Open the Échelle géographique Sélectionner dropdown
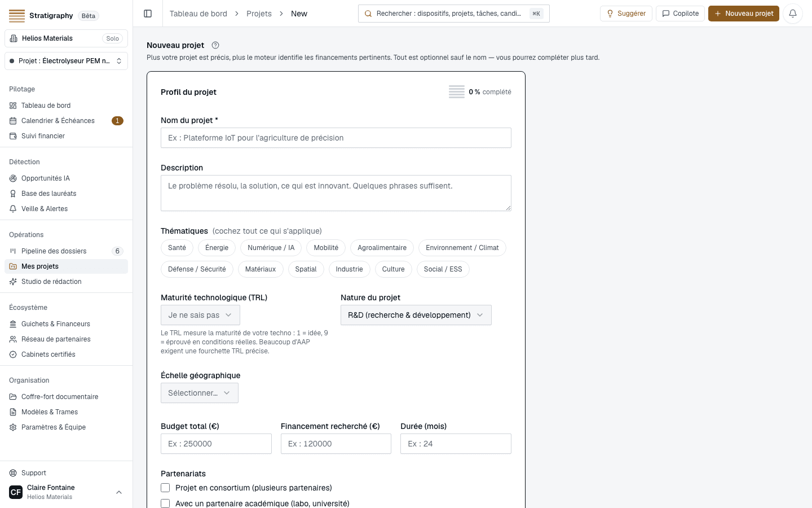812x508 pixels. [200, 393]
